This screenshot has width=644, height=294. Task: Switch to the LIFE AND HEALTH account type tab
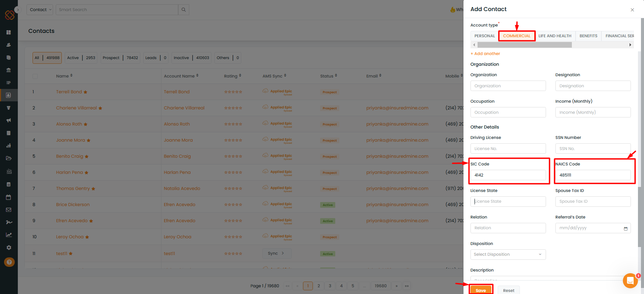point(555,36)
